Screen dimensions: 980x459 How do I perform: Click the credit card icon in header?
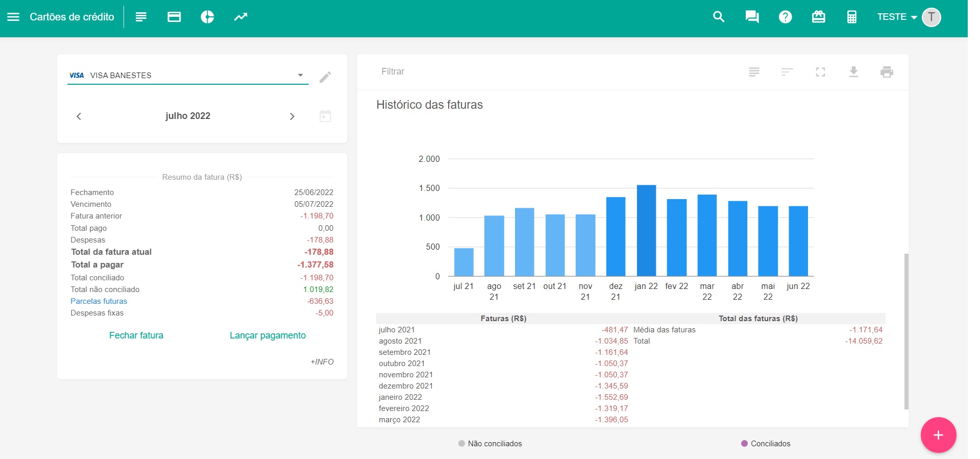pyautogui.click(x=174, y=17)
